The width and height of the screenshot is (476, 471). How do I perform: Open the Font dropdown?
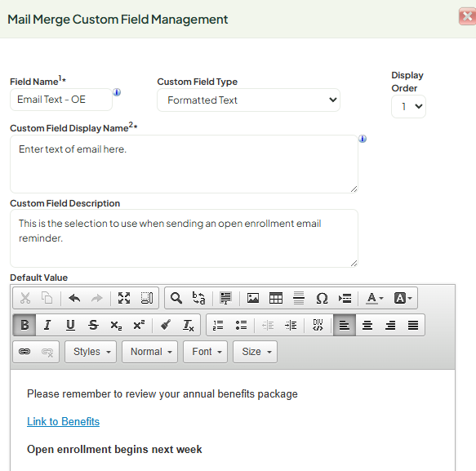click(x=205, y=352)
